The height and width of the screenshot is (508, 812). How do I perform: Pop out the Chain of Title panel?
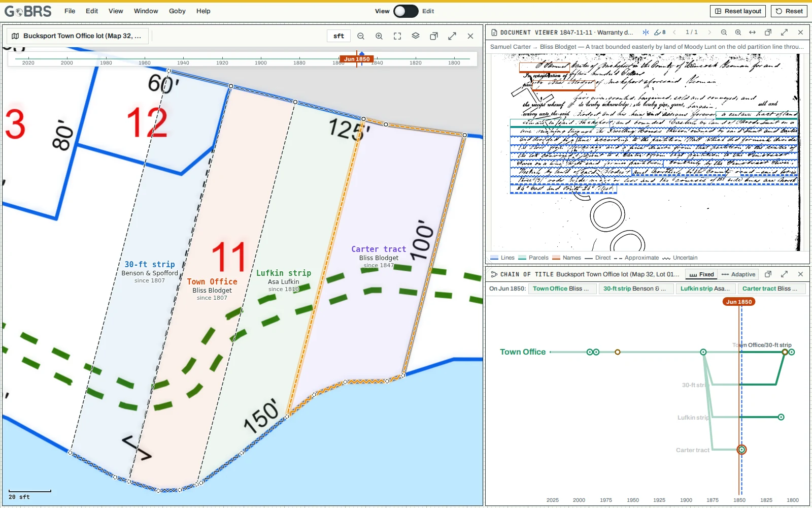[x=768, y=274]
